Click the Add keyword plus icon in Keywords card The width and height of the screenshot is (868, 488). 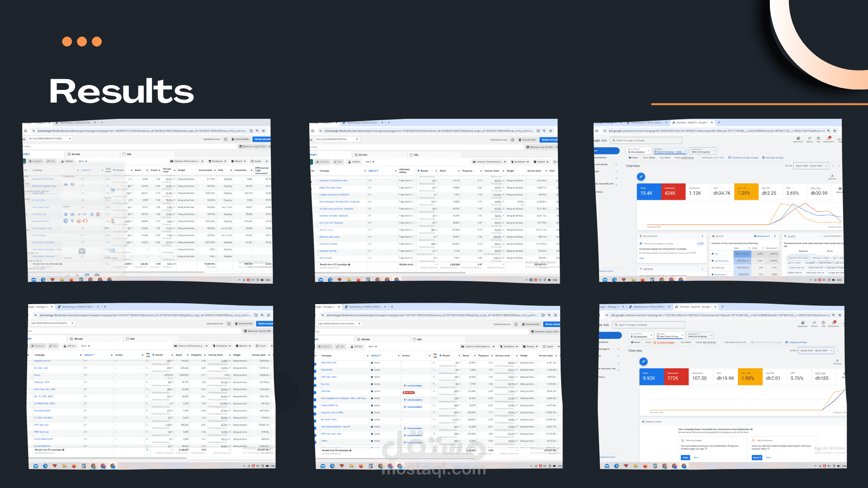[755, 236]
